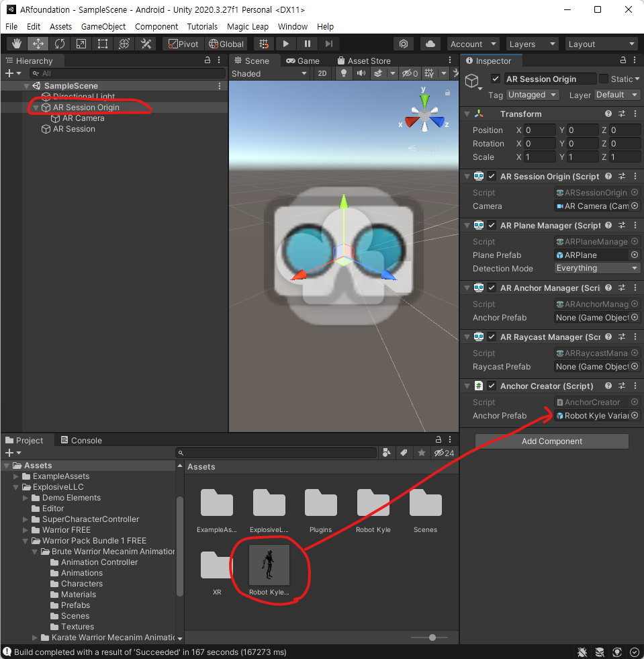Viewport: 644px width, 659px height.
Task: Toggle the Scene grid visibility icon
Action: [429, 73]
